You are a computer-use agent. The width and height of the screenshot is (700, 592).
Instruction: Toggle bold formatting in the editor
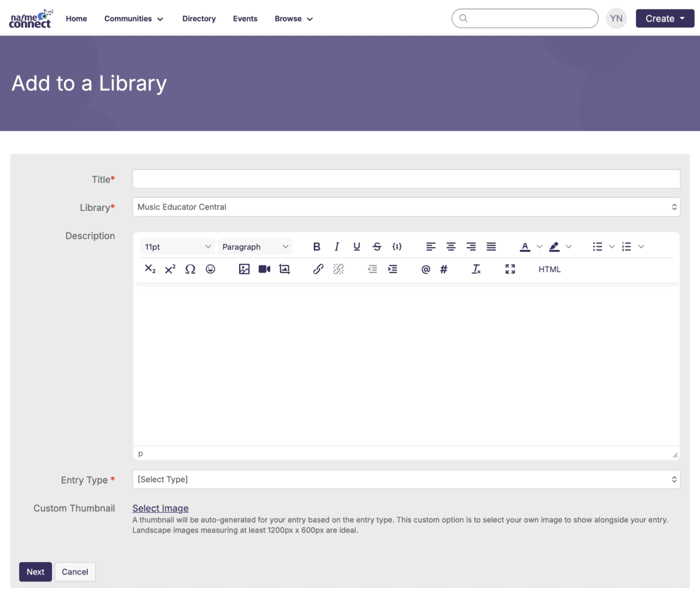tap(317, 246)
